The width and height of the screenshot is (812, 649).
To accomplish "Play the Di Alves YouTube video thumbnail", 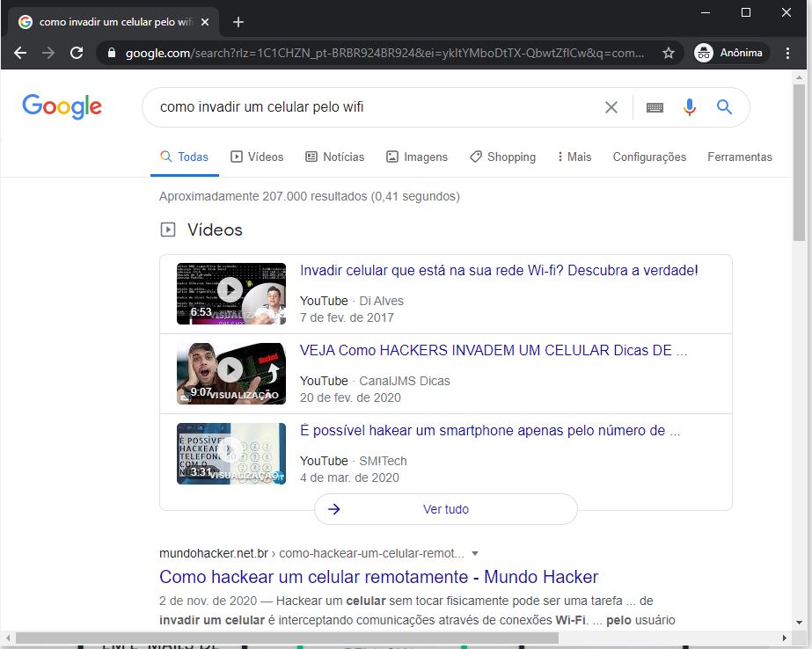I will (x=230, y=290).
